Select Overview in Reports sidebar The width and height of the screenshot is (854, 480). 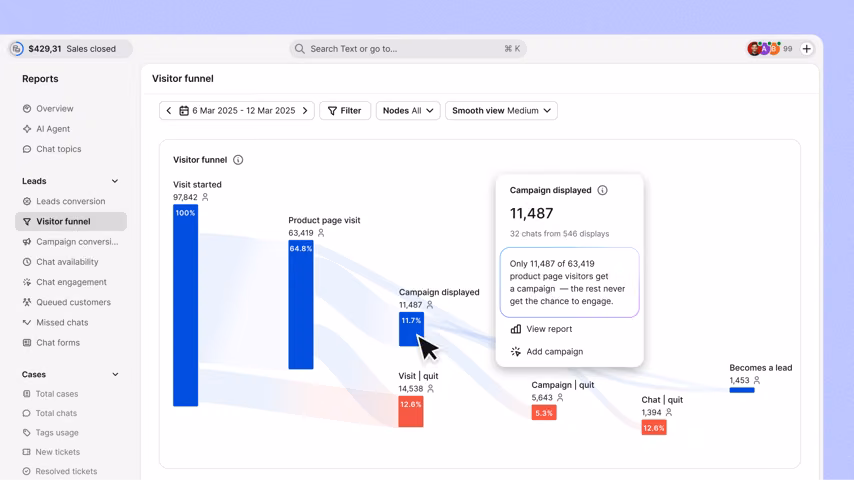point(71,108)
